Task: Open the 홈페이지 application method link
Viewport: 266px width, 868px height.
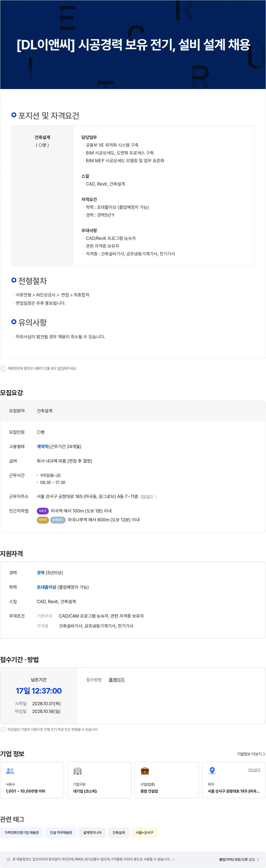Action: coord(116,680)
